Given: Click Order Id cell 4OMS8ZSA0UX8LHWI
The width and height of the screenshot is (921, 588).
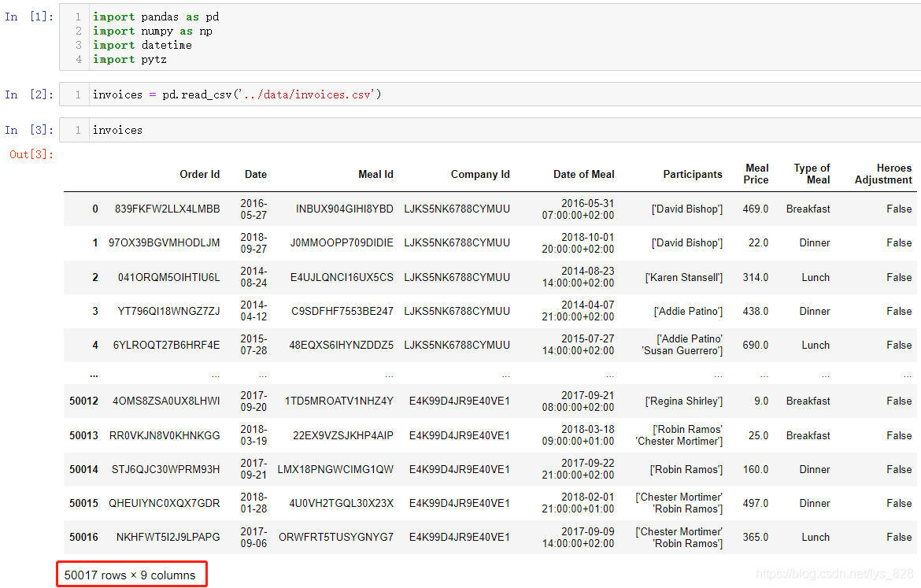Looking at the screenshot, I should [x=166, y=401].
